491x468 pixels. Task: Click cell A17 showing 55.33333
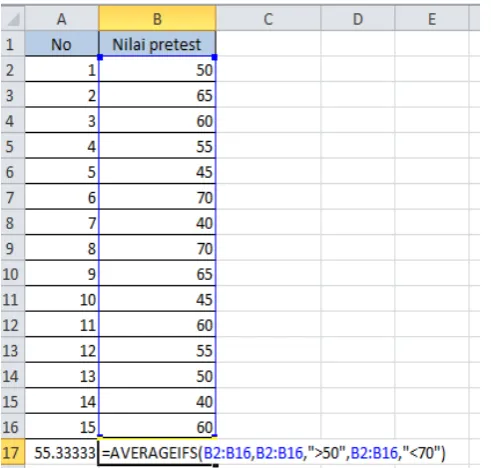(x=62, y=452)
